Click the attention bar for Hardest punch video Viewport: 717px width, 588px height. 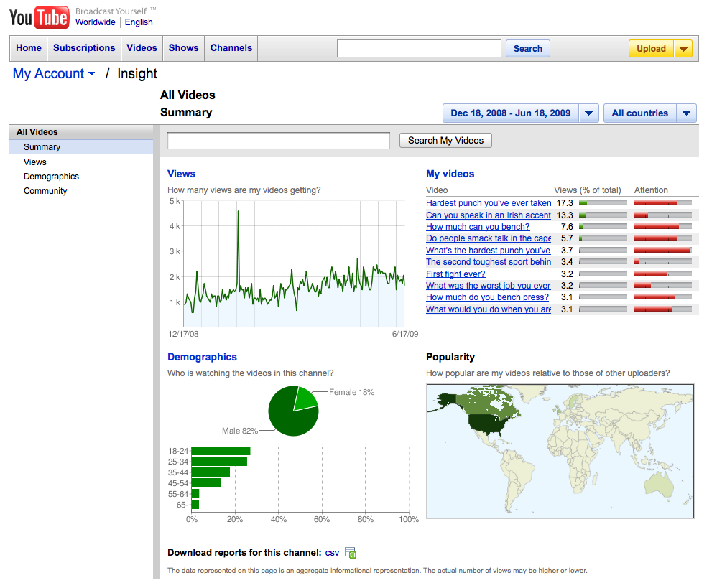tap(662, 203)
